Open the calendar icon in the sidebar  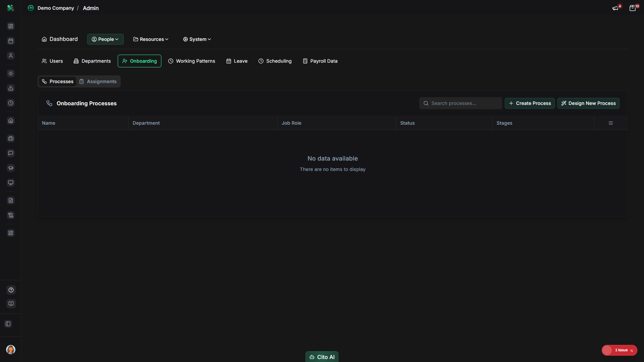pos(11,41)
